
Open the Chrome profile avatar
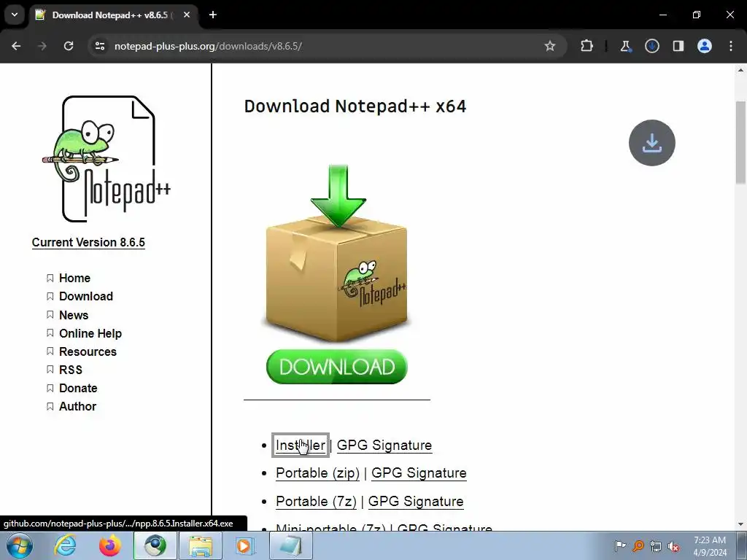[x=705, y=46]
